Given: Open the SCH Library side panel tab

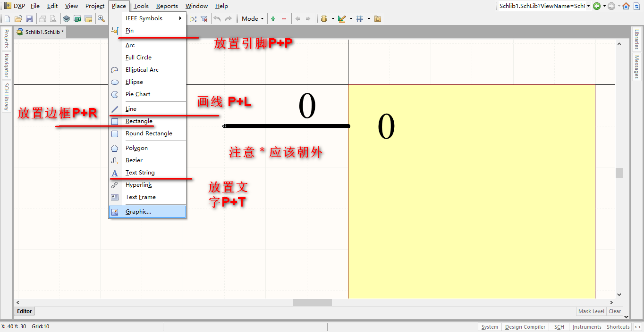Looking at the screenshot, I should click(x=7, y=97).
